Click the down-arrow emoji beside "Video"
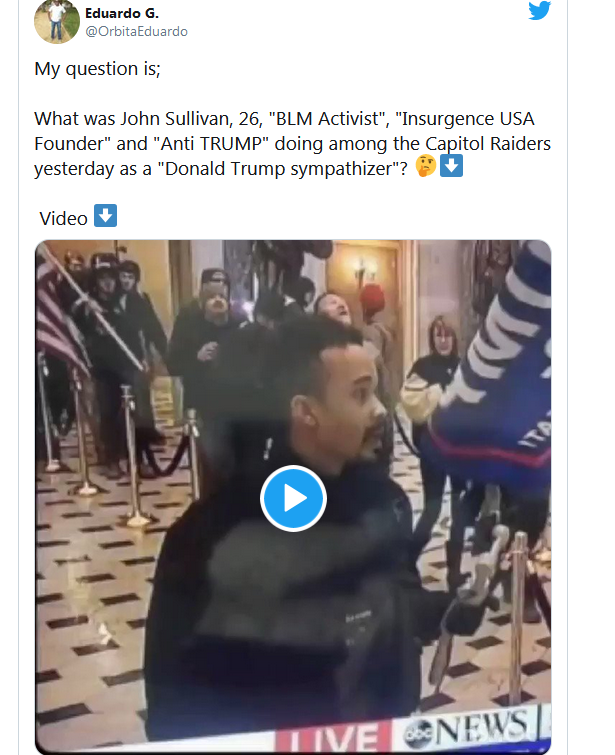The width and height of the screenshot is (615, 755). click(105, 215)
